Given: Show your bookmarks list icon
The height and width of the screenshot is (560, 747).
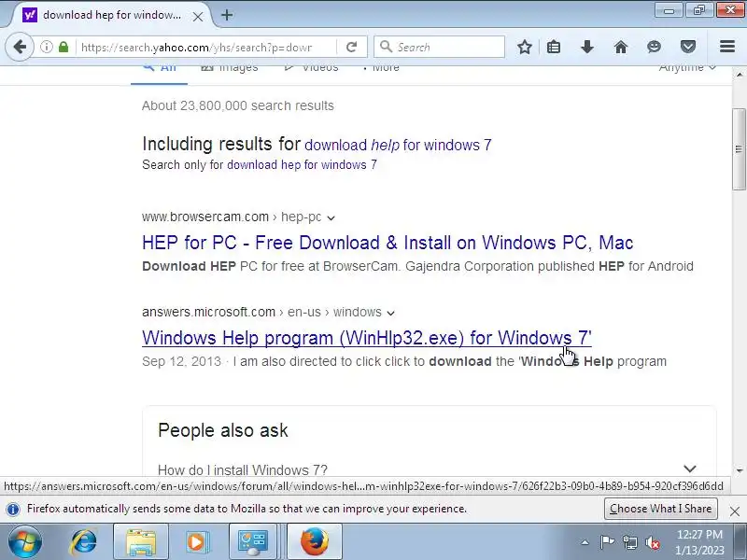Looking at the screenshot, I should click(x=554, y=48).
